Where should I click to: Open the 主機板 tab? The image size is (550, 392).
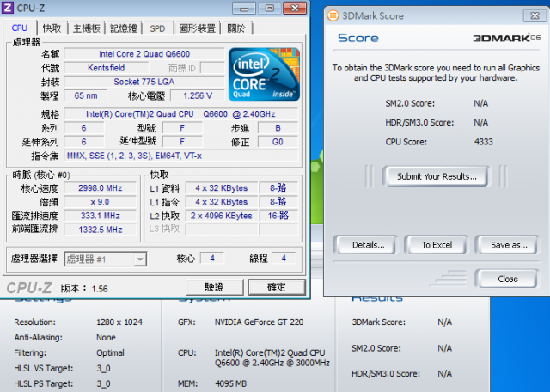point(87,28)
